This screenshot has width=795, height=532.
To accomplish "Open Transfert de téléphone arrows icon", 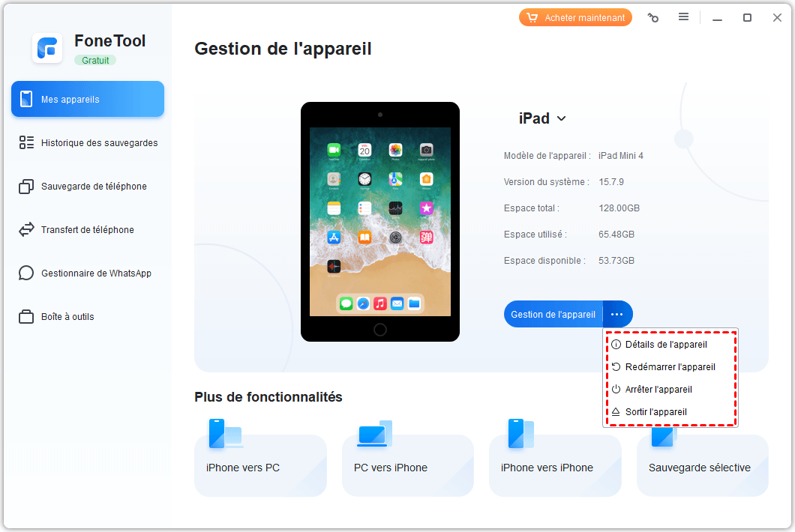I will coord(26,229).
